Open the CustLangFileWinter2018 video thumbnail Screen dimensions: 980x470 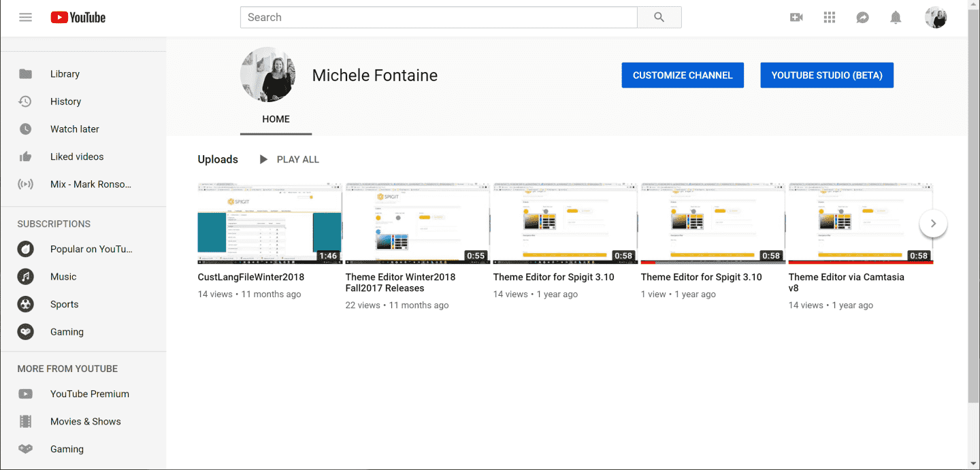point(269,223)
